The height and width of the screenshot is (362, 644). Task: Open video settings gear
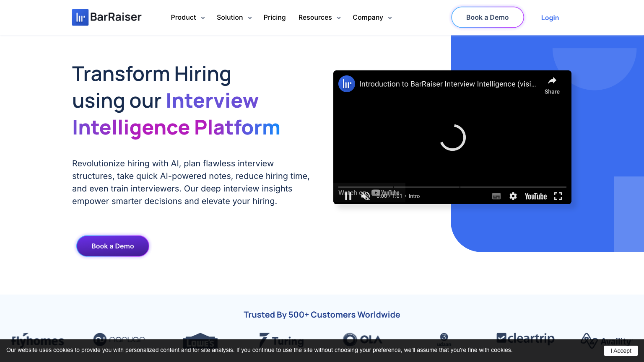point(513,196)
